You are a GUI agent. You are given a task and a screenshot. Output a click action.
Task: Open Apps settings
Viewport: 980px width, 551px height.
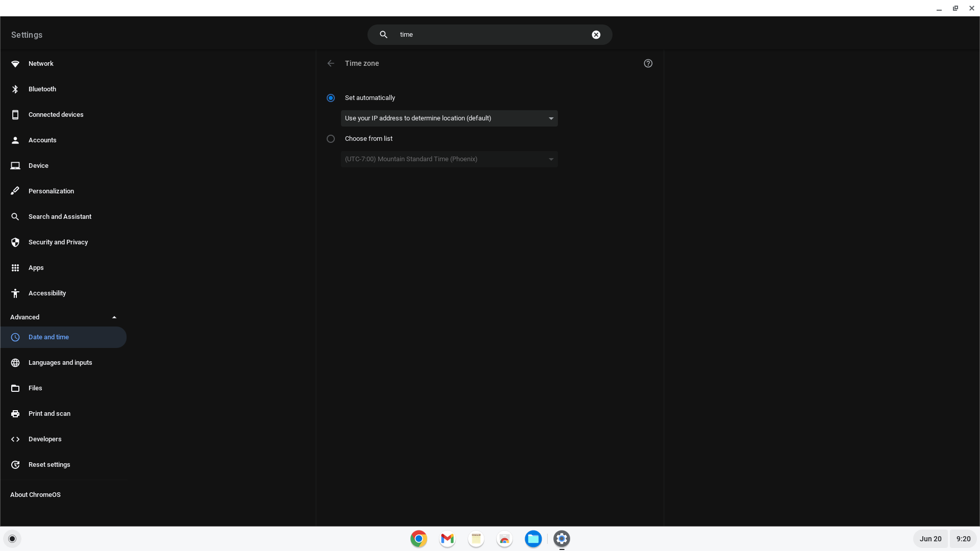63,268
